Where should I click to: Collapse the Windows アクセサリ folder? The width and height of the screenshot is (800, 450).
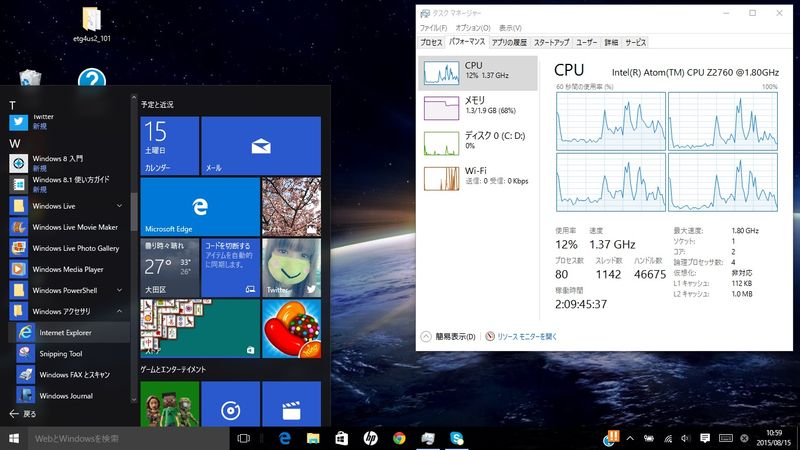[68, 311]
